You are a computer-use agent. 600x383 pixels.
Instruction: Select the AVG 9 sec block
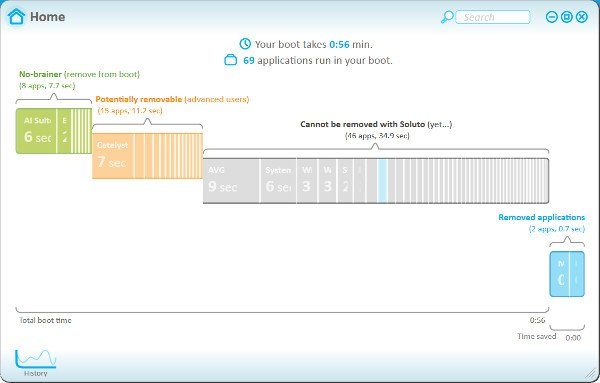pyautogui.click(x=231, y=181)
